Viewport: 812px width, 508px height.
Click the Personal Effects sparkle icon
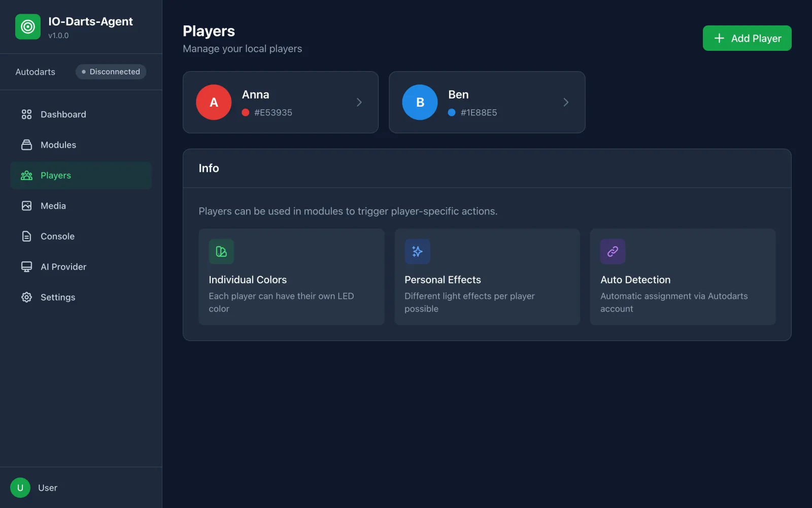click(417, 251)
